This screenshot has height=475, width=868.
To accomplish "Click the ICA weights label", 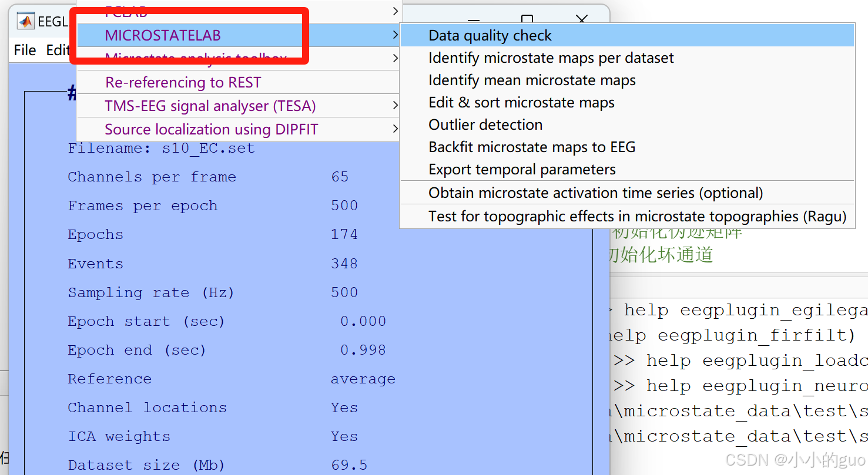I will (119, 436).
